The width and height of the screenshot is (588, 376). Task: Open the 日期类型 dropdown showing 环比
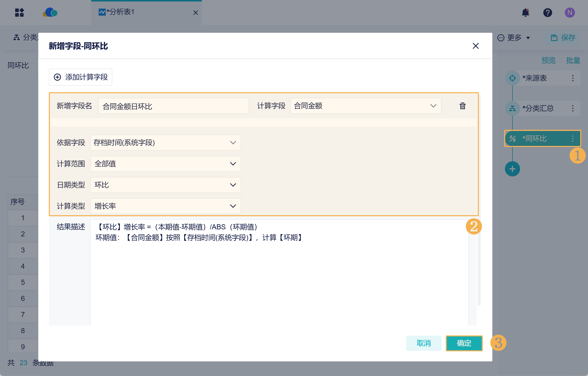pos(165,185)
